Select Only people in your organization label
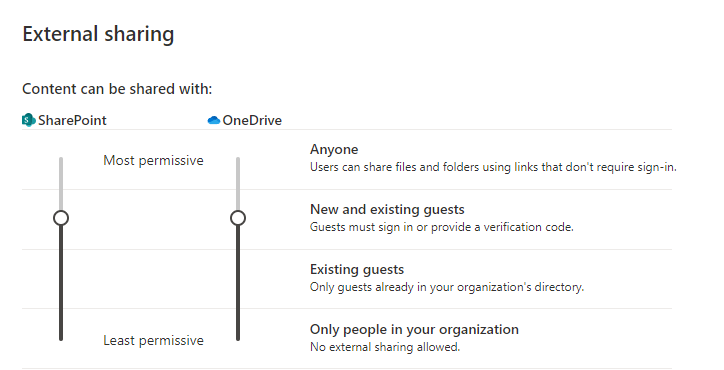 [414, 329]
